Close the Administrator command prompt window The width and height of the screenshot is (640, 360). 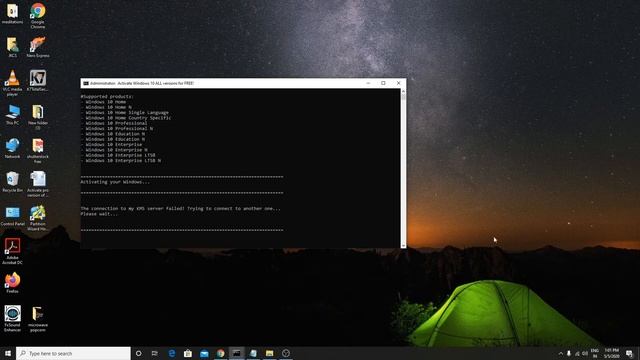coord(399,83)
